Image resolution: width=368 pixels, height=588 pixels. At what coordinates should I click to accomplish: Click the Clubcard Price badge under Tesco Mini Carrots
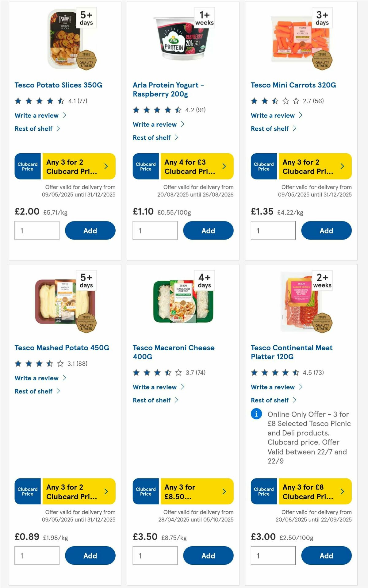(263, 166)
